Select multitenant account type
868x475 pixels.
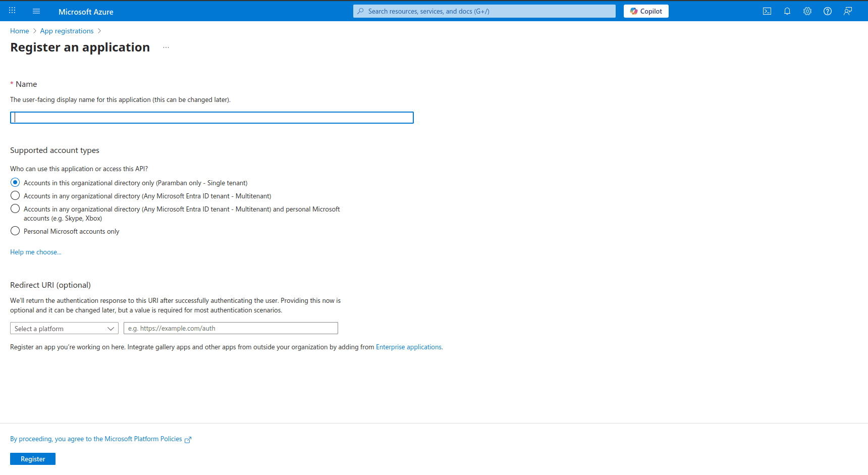click(15, 195)
